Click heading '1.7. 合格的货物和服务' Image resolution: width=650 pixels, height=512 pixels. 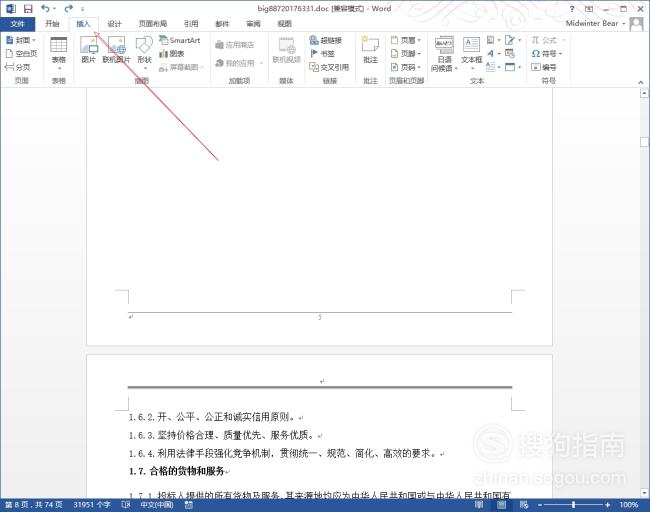177,471
